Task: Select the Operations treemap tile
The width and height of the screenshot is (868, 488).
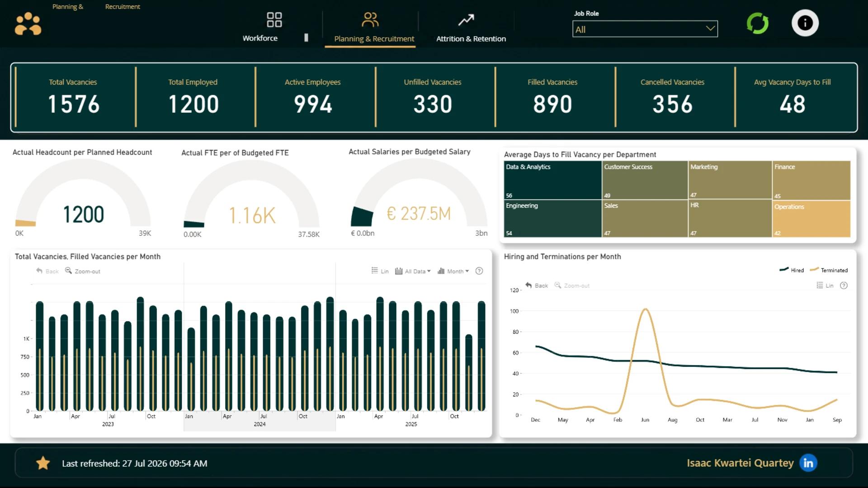Action: 811,219
